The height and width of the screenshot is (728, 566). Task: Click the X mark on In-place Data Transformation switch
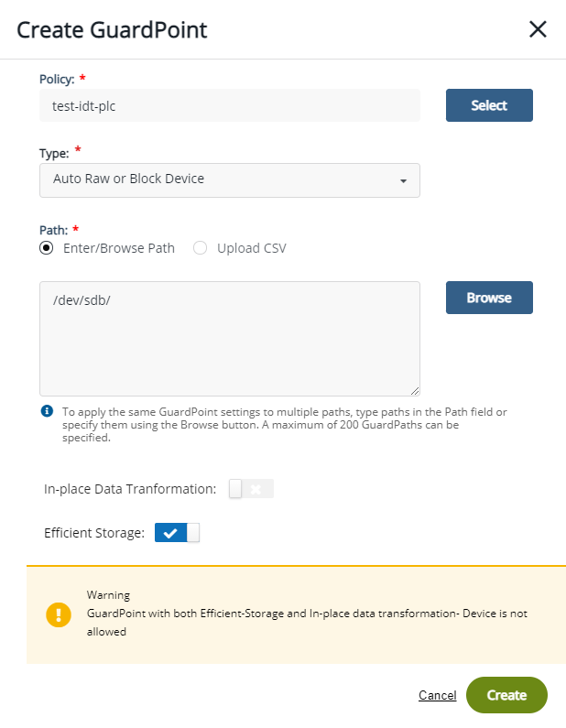click(x=256, y=489)
